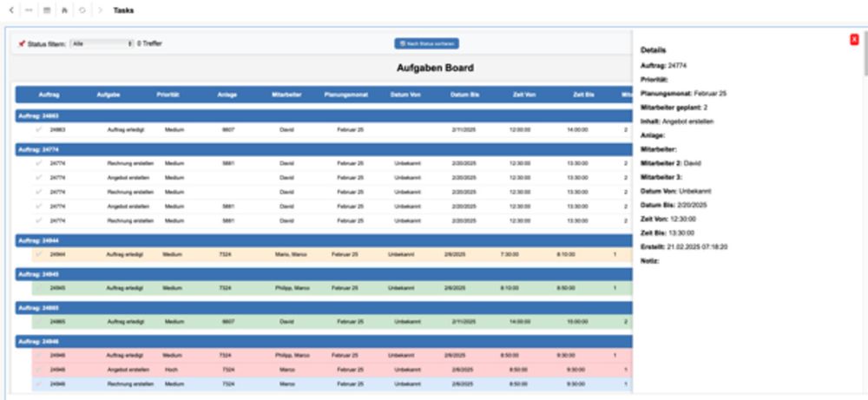This screenshot has height=400, width=868.
Task: Toggle checkmark of 24774 Angebot erstellen without Anlage
Action: tap(39, 178)
